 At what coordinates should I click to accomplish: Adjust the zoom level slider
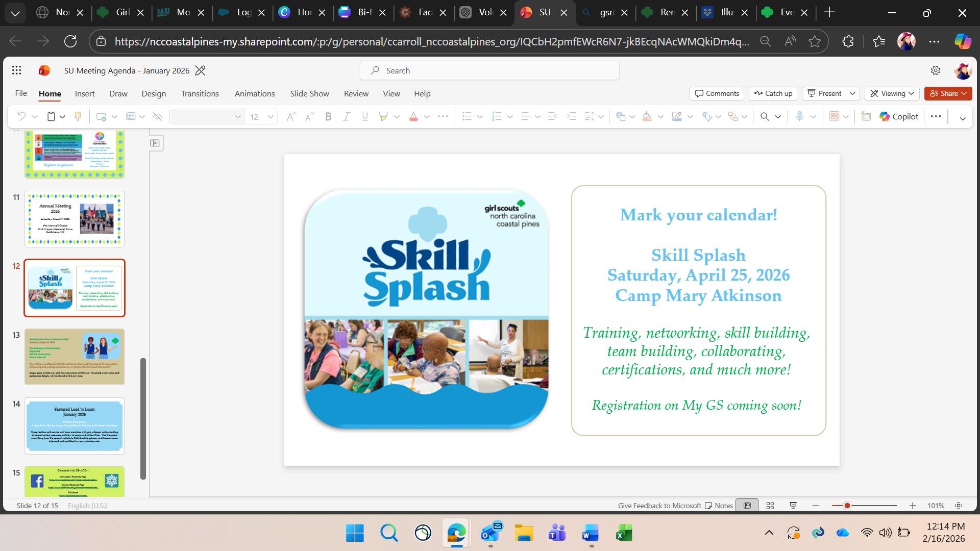point(847,506)
